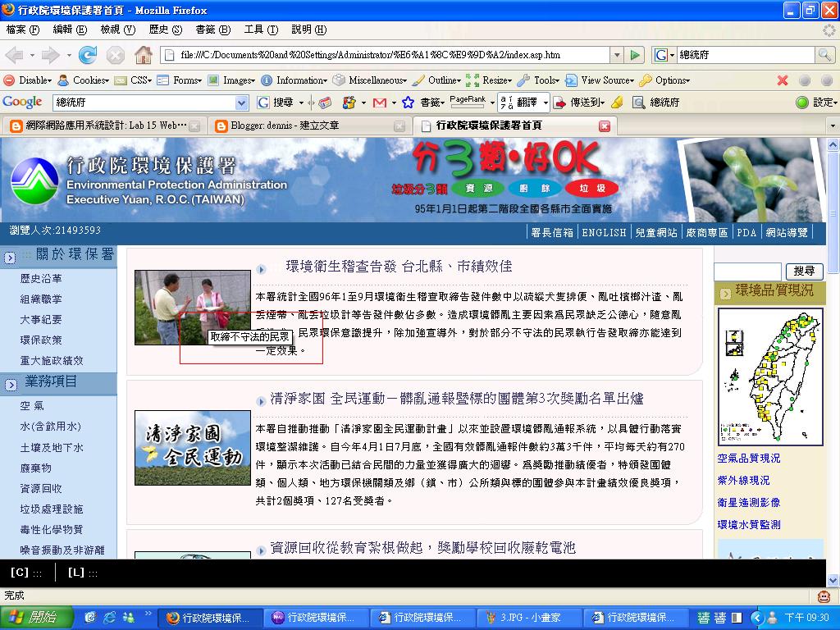Open the 檢視 (V) menu
Screen dimensions: 840x630
tap(118, 30)
